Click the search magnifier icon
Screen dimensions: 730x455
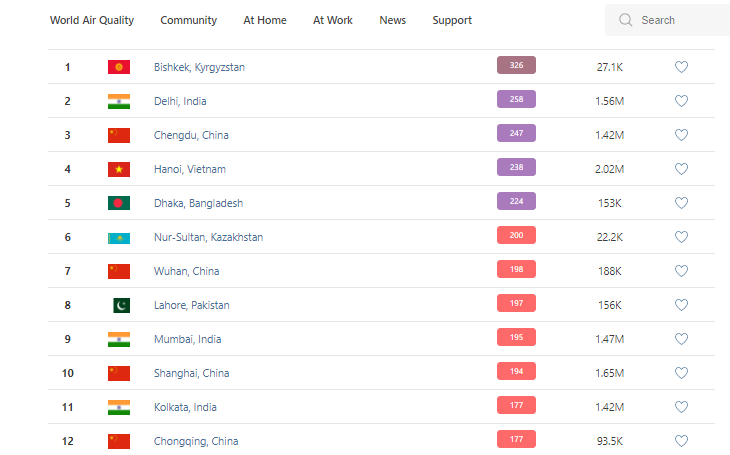point(626,20)
